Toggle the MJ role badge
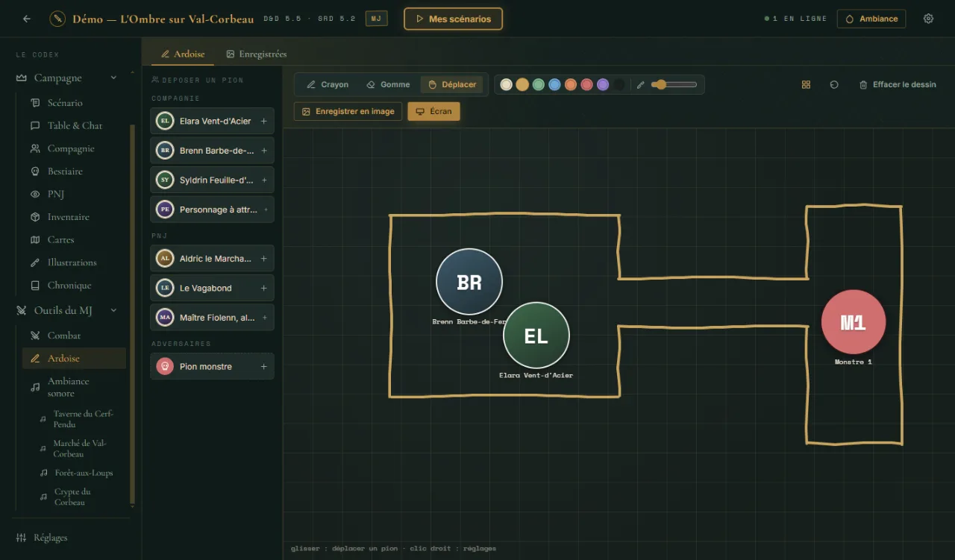This screenshot has width=955, height=560. pyautogui.click(x=376, y=19)
